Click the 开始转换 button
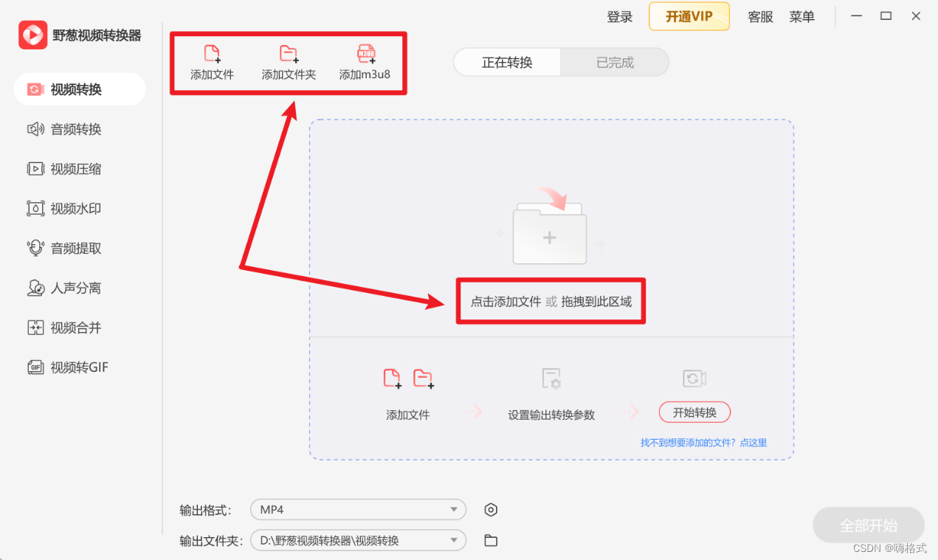Viewport: 938px width, 560px height. pos(694,412)
